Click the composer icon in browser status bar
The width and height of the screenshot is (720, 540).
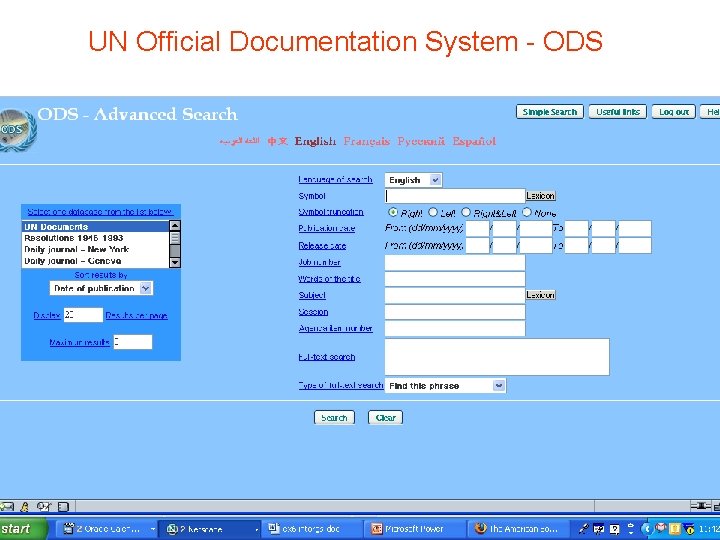pos(44,506)
